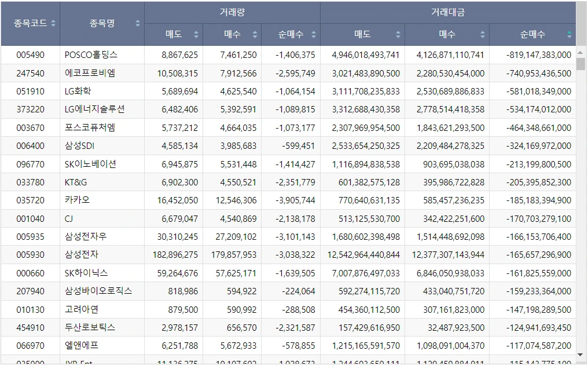Click net value -819,147,383,000
The width and height of the screenshot is (588, 369).
[x=538, y=55]
